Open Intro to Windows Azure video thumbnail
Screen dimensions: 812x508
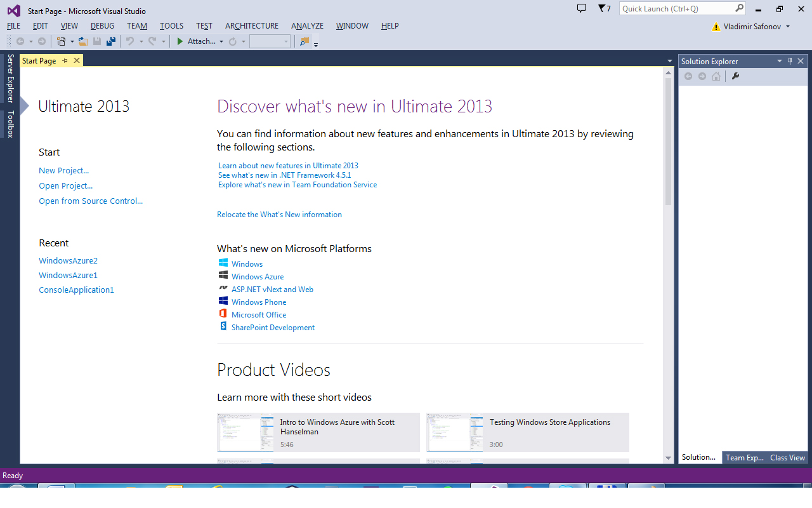(x=246, y=432)
